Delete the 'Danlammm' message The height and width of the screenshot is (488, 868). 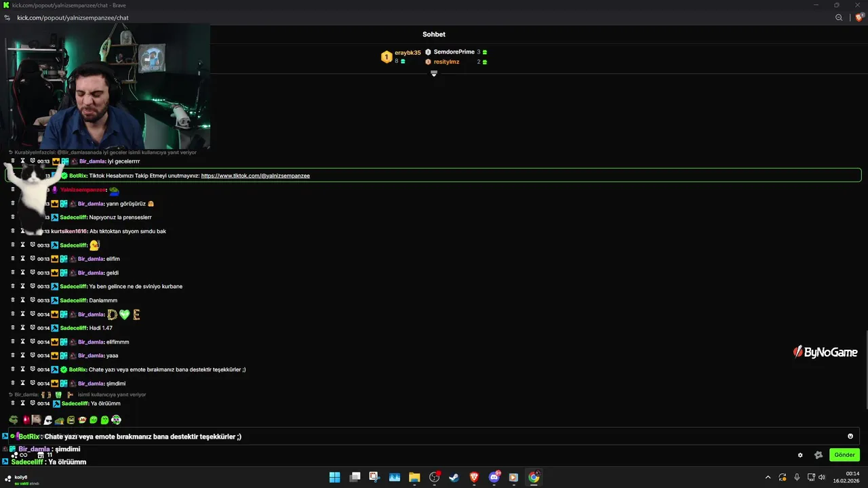(12, 300)
